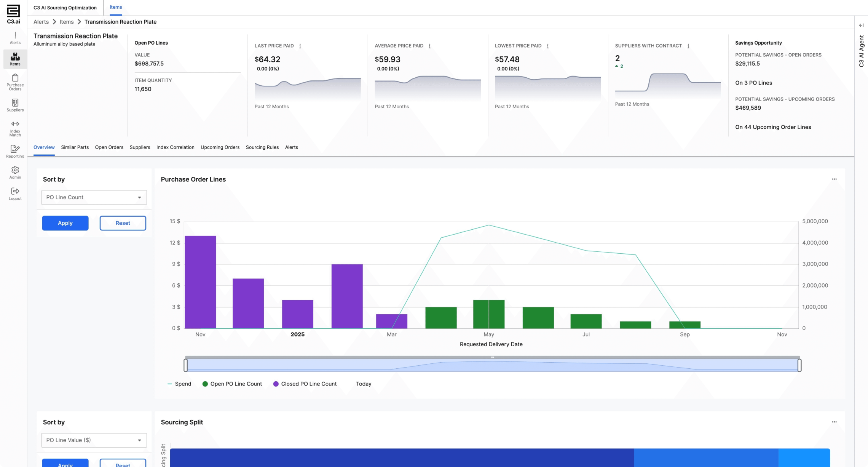Click Reset in Purchase Order Lines sort
This screenshot has width=868, height=467.
point(123,223)
